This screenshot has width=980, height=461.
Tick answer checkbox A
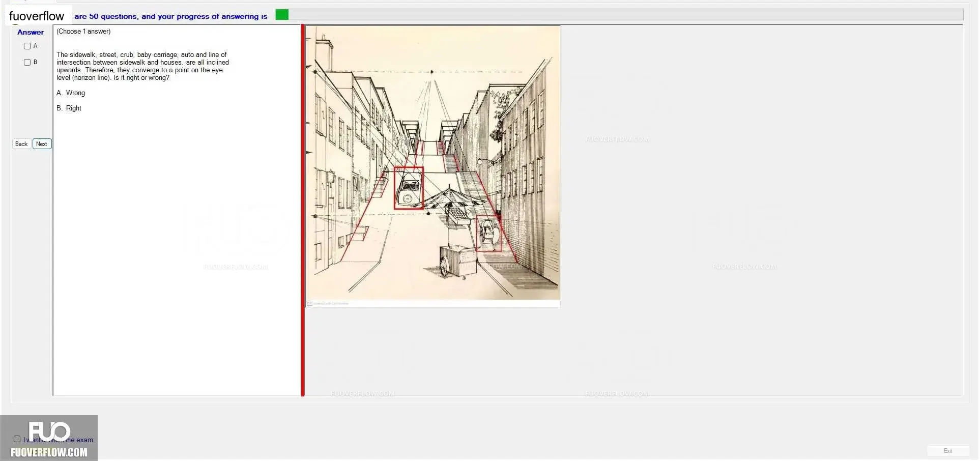click(27, 46)
